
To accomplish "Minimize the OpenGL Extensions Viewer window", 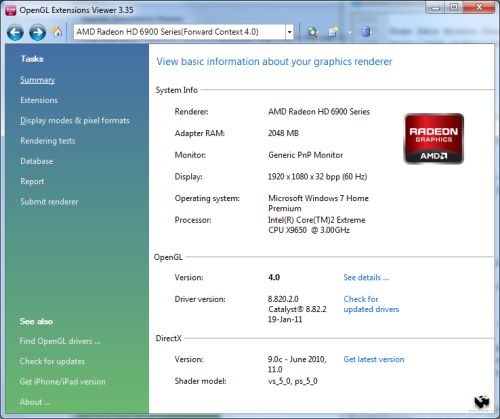I will (x=436, y=7).
